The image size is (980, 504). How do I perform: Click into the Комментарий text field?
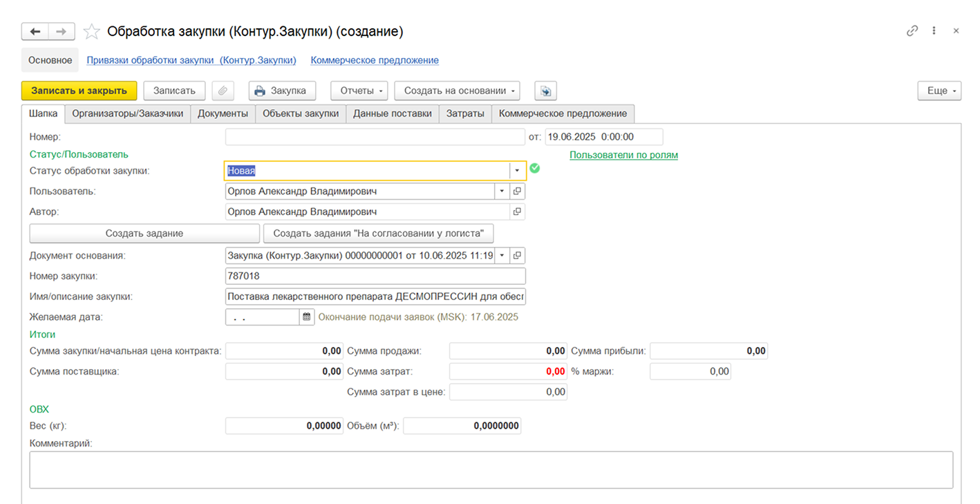[491, 470]
